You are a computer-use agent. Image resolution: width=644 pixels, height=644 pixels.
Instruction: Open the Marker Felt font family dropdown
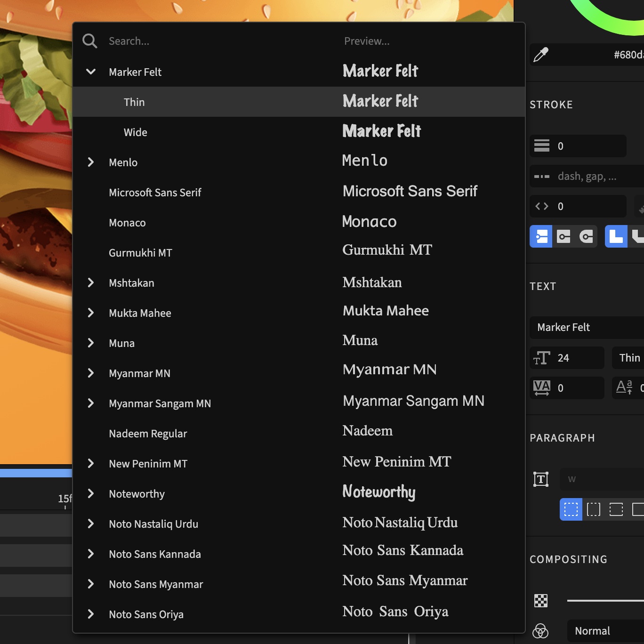[x=587, y=327]
